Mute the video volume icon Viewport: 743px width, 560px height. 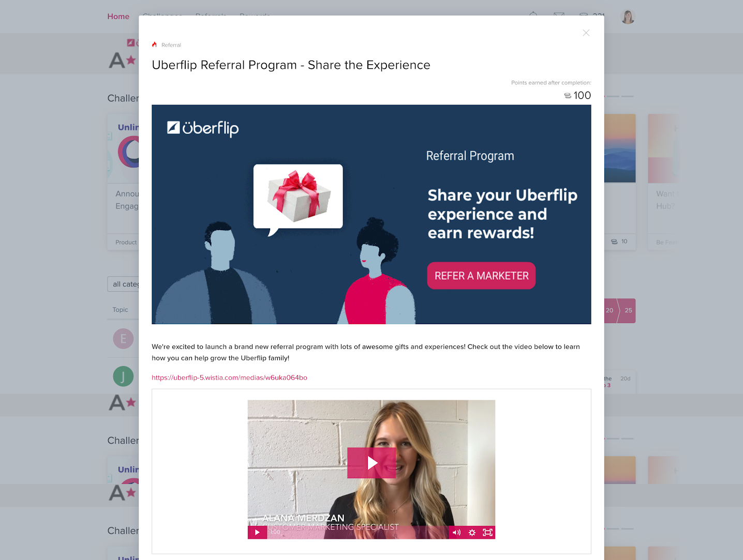coord(456,532)
